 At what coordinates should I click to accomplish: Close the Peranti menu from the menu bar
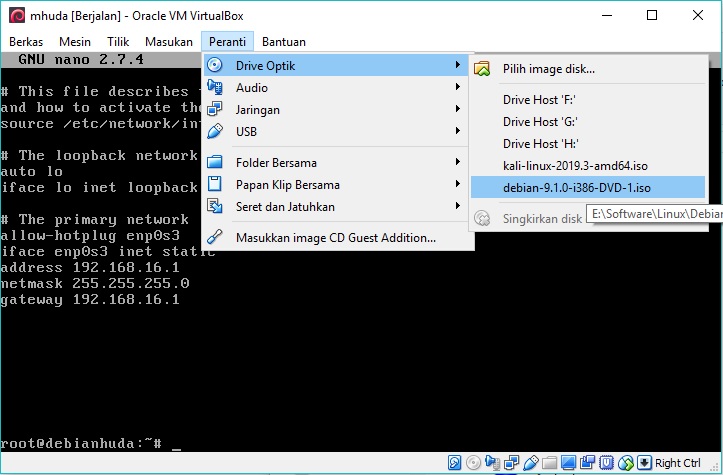[x=227, y=42]
